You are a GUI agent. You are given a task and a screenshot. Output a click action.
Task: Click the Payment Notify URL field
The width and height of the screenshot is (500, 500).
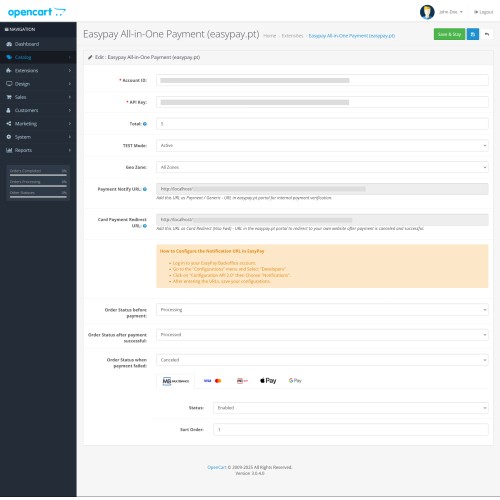pos(322,189)
